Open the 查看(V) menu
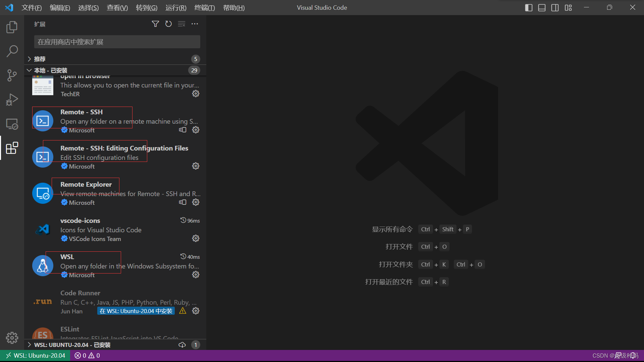This screenshot has width=644, height=362. [x=117, y=7]
